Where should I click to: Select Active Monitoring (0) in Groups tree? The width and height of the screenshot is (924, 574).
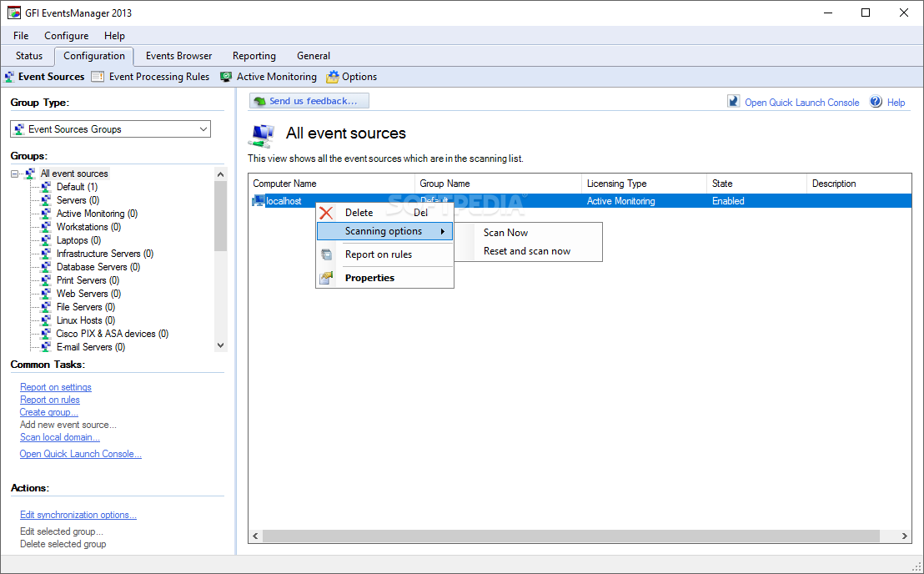tap(98, 214)
